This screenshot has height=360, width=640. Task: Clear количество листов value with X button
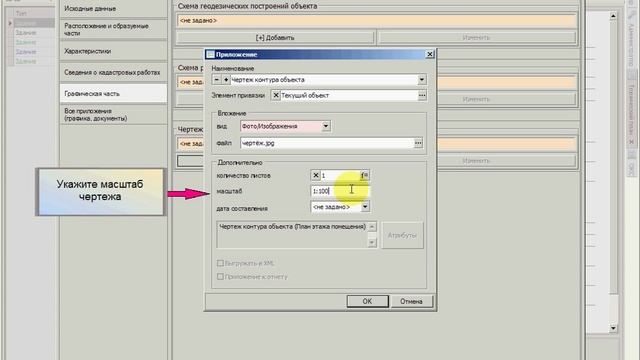pos(316,175)
